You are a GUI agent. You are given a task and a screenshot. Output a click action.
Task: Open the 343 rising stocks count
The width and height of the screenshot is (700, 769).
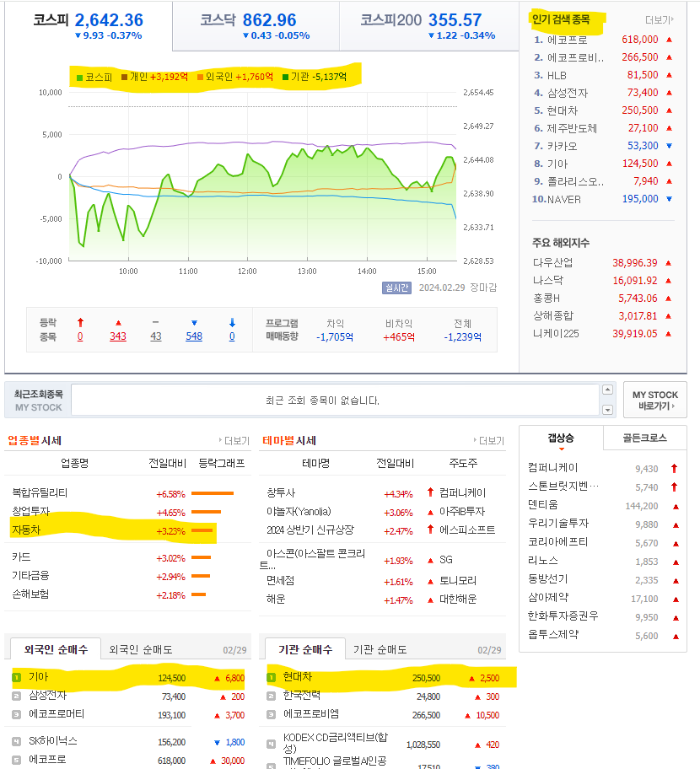click(x=118, y=336)
